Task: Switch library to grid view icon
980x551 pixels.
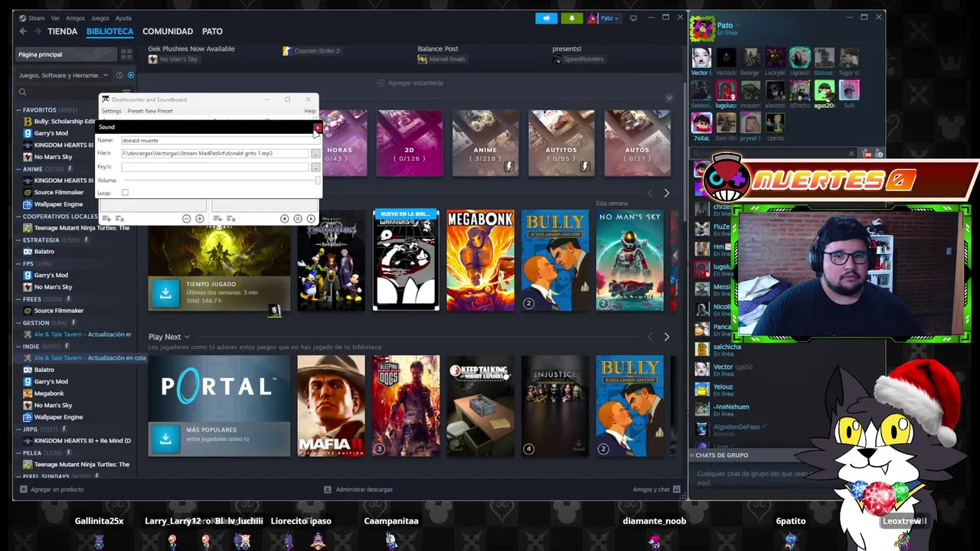Action: click(126, 54)
